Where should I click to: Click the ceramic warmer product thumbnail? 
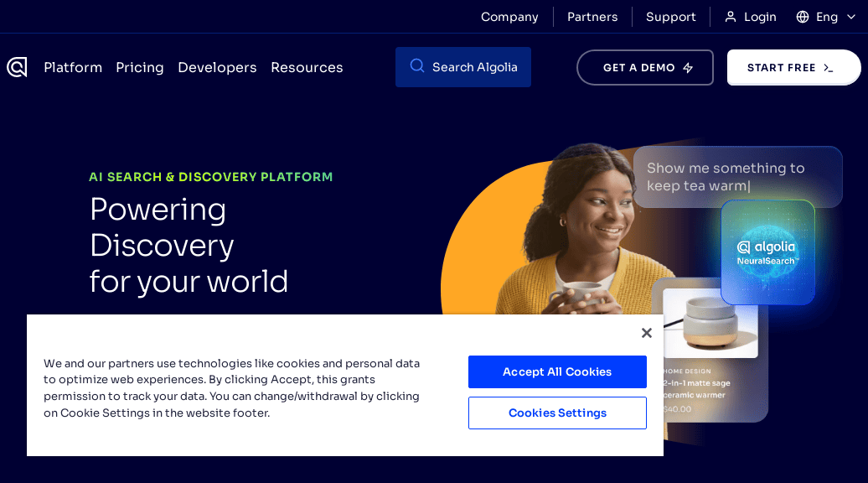coord(710,326)
